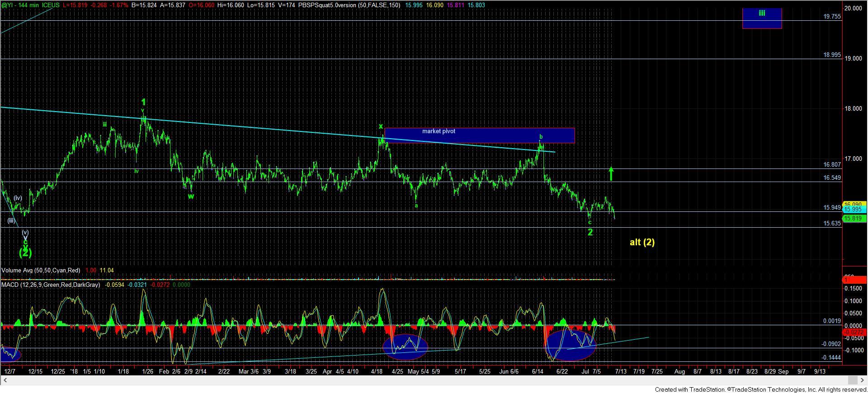Viewport: 868px width, 393px height.
Task: Click the yellow 16.090 price tag
Action: pos(854,205)
